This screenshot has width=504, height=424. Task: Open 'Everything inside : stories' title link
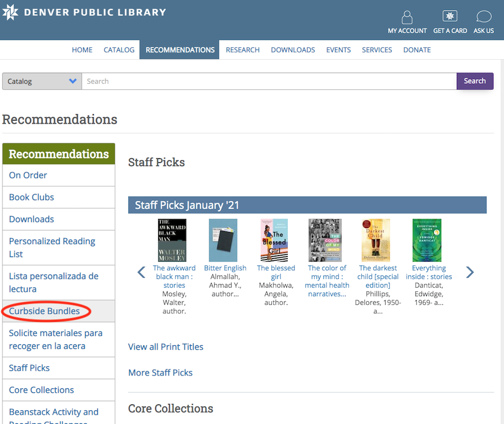point(429,272)
